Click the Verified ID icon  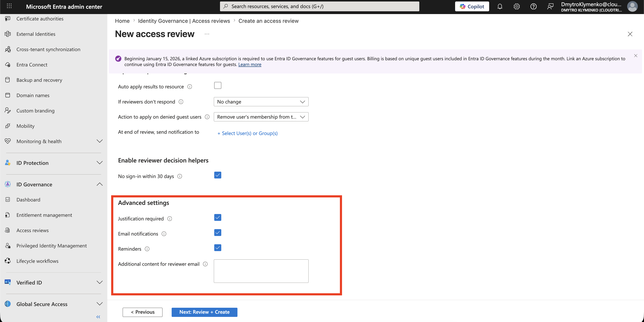point(8,282)
